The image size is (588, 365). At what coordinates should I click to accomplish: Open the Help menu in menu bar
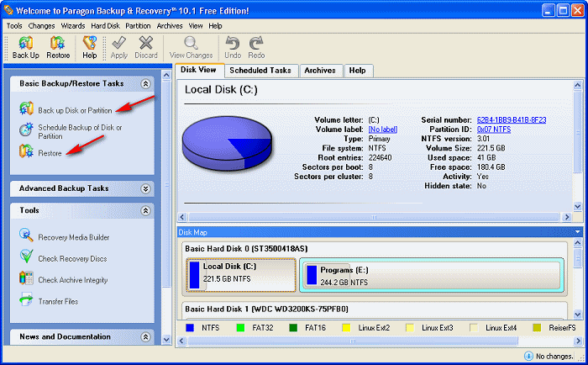click(215, 26)
